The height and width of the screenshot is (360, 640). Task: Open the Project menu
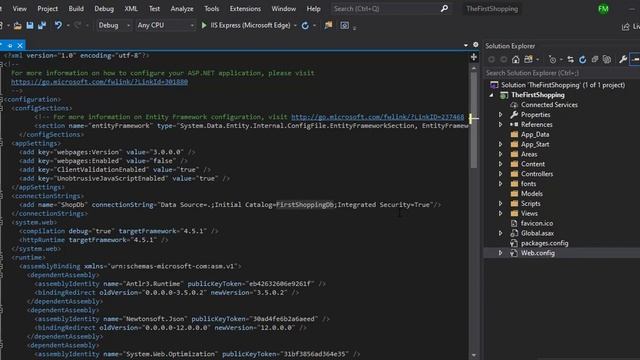[47, 9]
